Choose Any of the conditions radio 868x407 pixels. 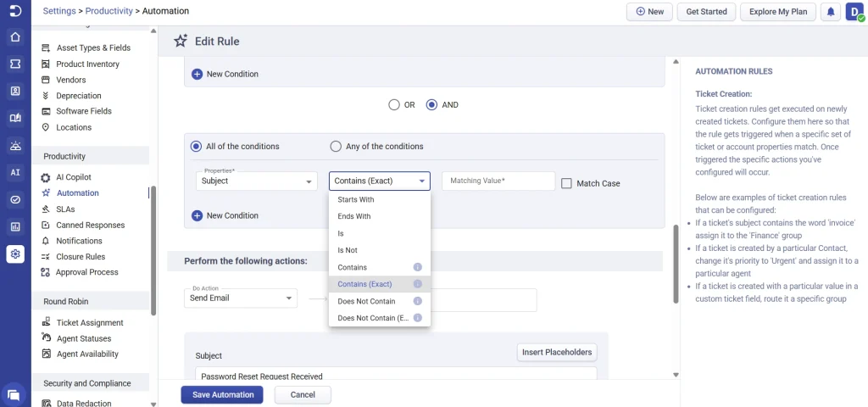tap(336, 147)
